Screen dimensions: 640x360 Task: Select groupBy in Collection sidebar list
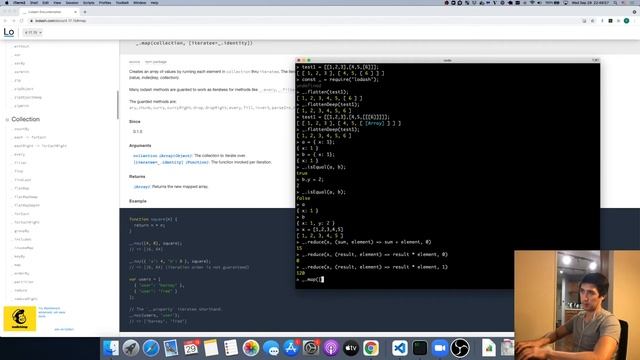pos(22,231)
